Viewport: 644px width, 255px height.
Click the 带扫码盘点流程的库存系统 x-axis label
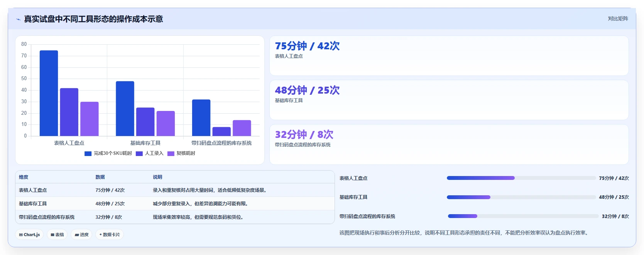point(221,143)
